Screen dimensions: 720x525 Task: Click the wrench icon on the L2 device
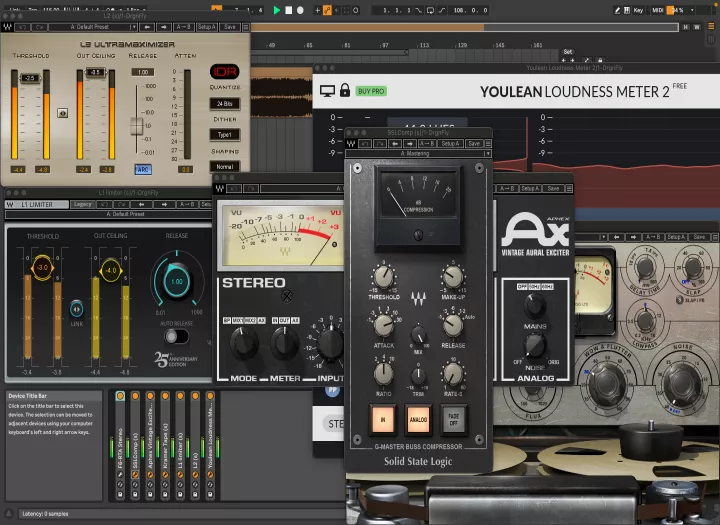[195, 474]
